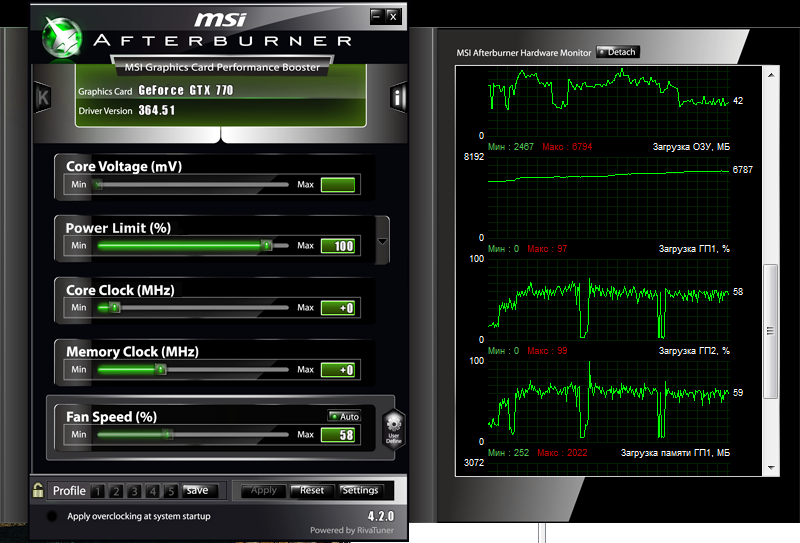
Task: Toggle apply overclocking at system startup
Action: click(52, 516)
